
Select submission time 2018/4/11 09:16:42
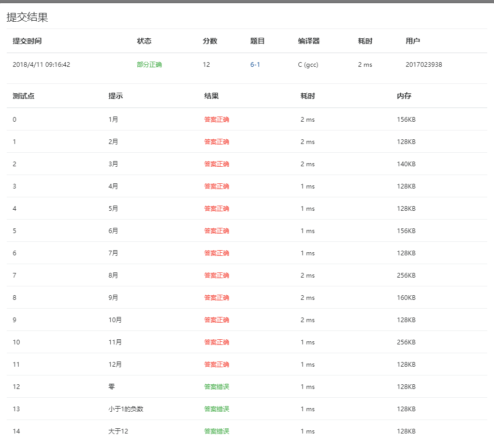(x=41, y=65)
